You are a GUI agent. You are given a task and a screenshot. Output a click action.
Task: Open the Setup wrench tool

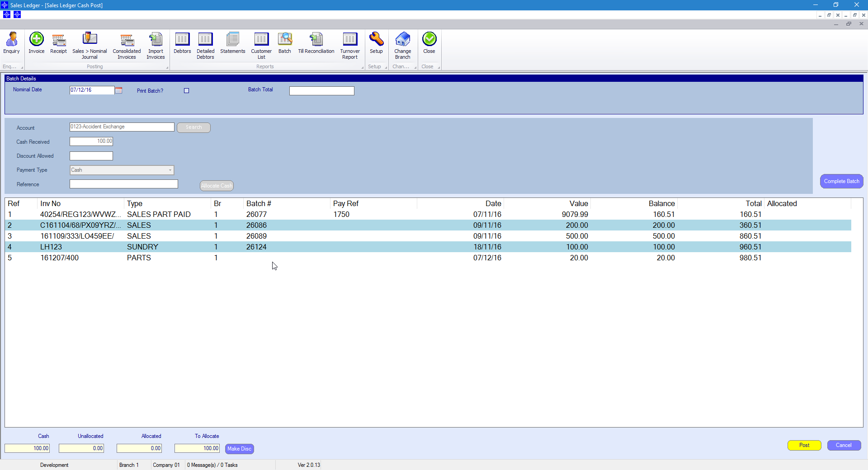(x=376, y=43)
